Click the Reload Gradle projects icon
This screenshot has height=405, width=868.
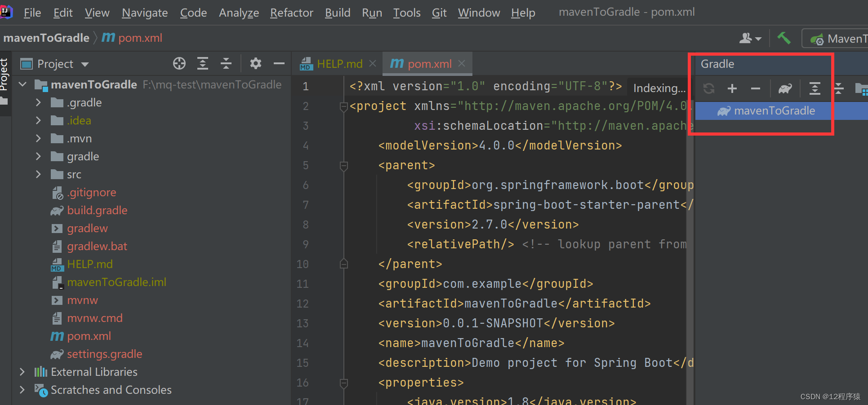[709, 88]
